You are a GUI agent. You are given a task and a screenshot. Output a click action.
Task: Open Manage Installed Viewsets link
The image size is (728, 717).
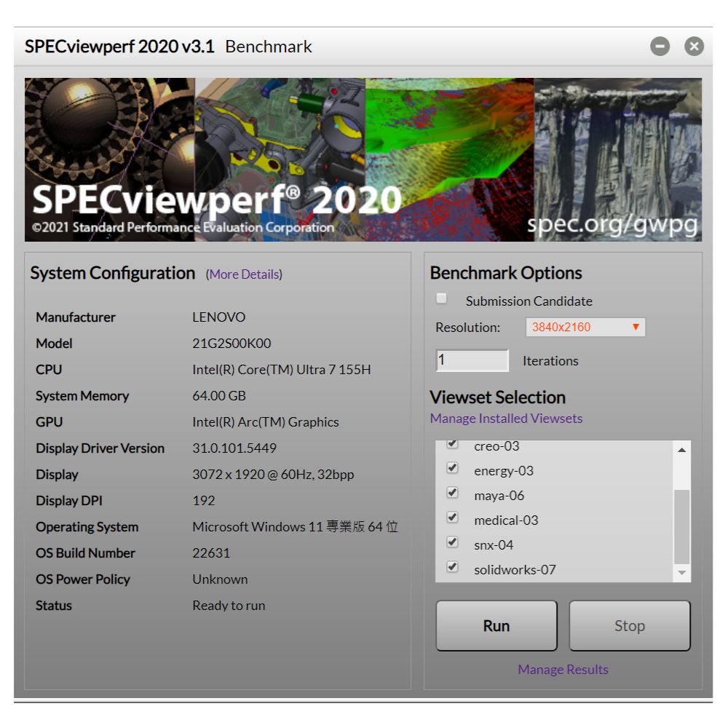pos(506,419)
